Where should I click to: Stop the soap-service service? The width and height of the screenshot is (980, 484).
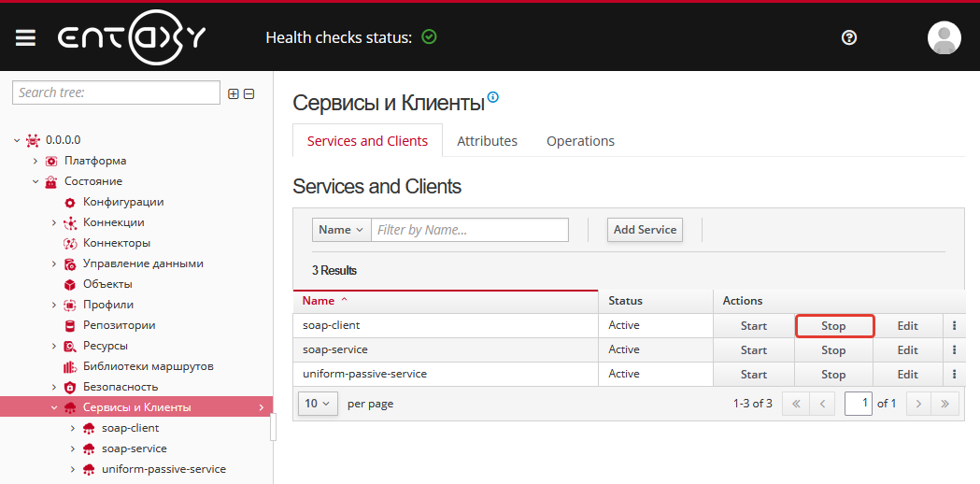point(833,350)
